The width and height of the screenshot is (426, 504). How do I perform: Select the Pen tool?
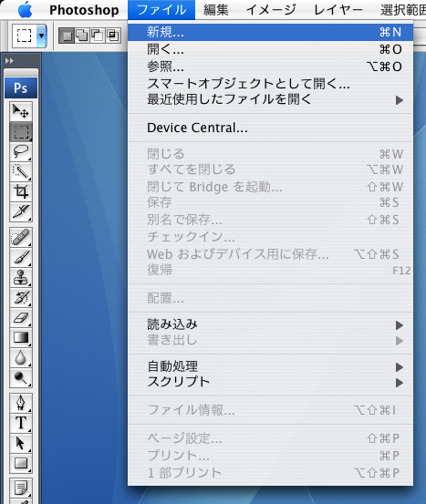[21, 403]
